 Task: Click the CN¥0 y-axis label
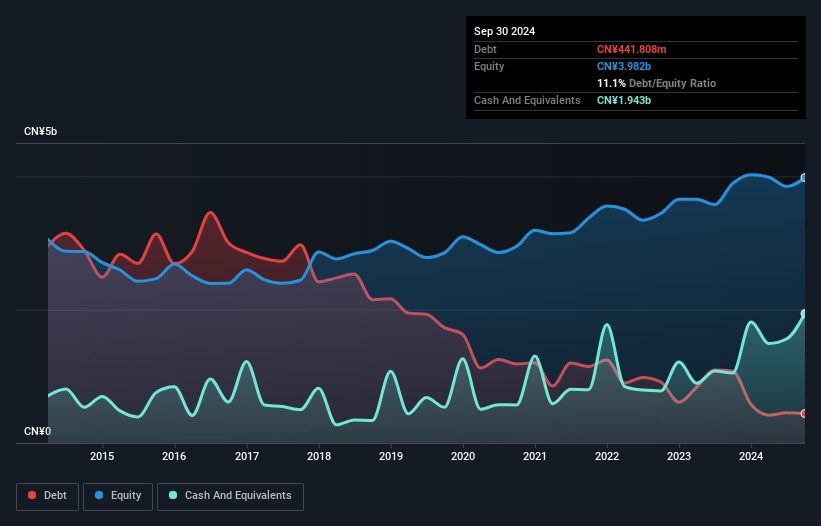38,432
